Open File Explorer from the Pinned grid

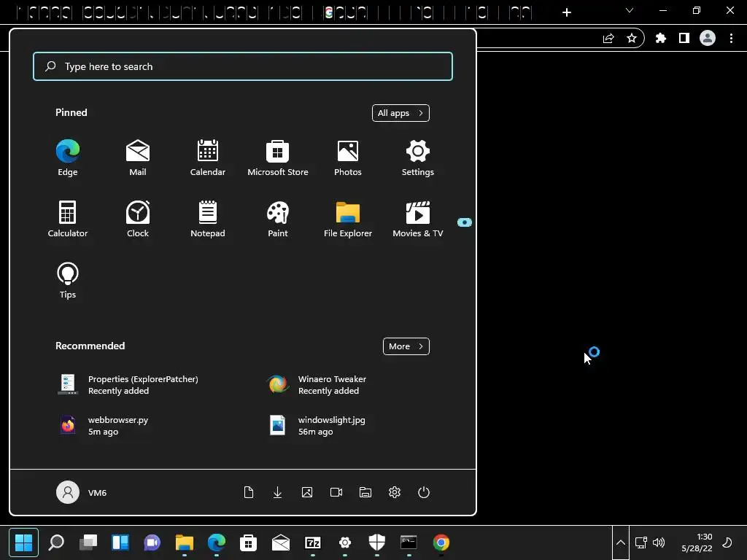click(x=348, y=219)
